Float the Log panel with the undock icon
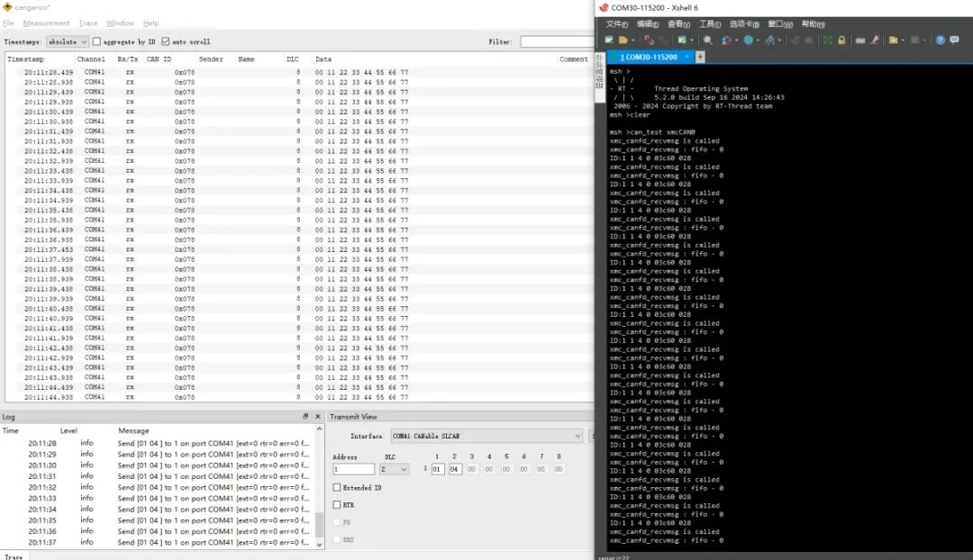This screenshot has width=973, height=560. (305, 417)
